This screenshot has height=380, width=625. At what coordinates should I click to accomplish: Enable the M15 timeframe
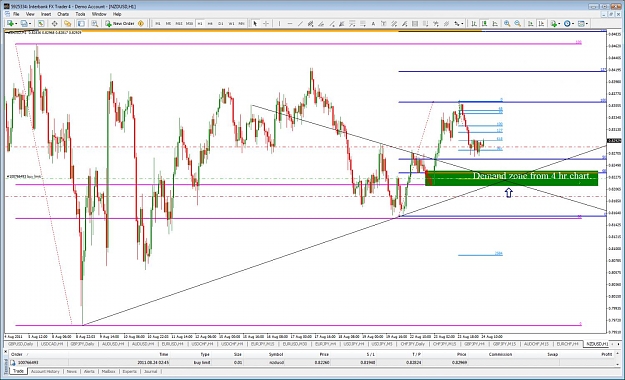point(179,24)
